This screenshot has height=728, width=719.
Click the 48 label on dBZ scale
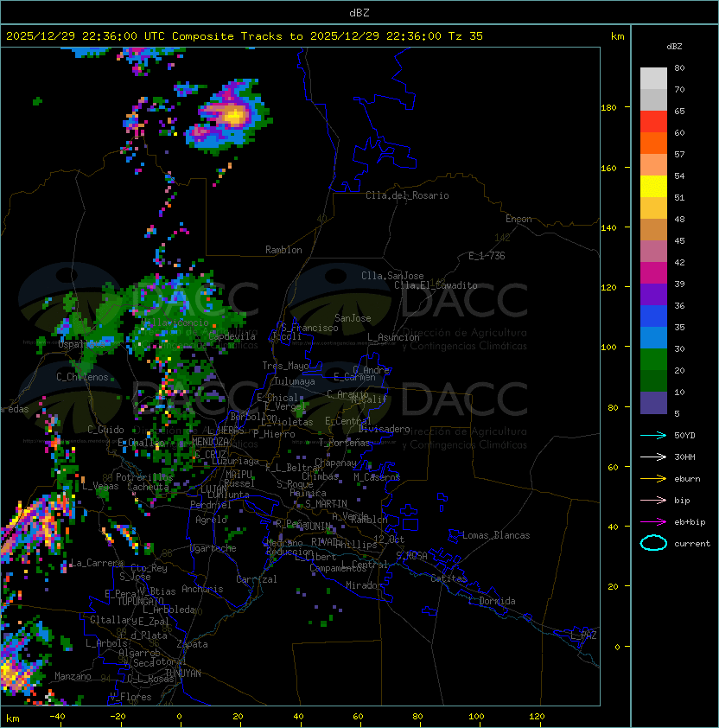pyautogui.click(x=679, y=219)
